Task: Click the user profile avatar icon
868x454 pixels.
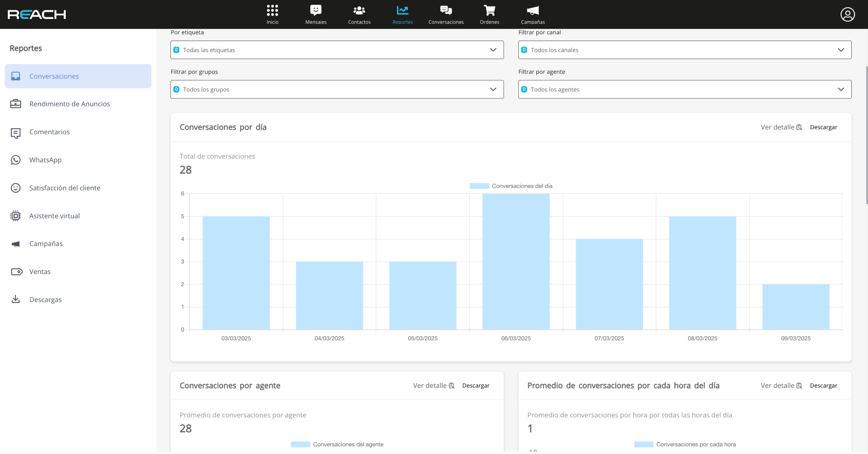Action: coord(847,15)
